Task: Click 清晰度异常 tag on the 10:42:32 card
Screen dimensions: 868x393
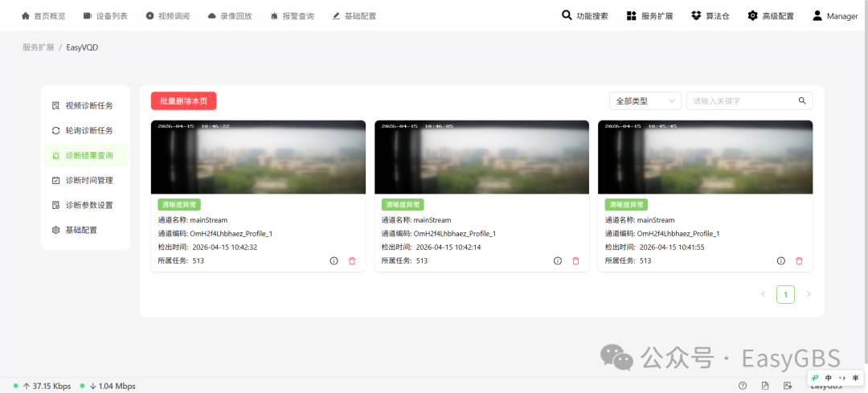Action: tap(179, 205)
